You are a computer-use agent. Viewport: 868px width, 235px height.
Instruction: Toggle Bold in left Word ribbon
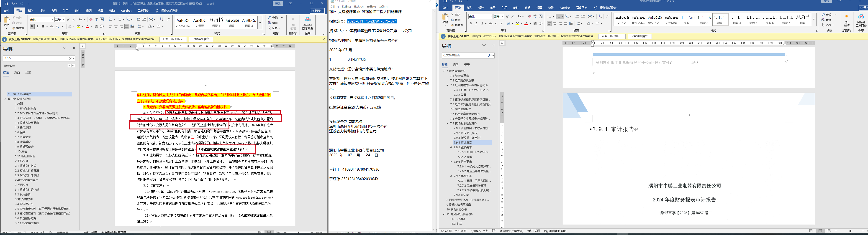[x=32, y=27]
